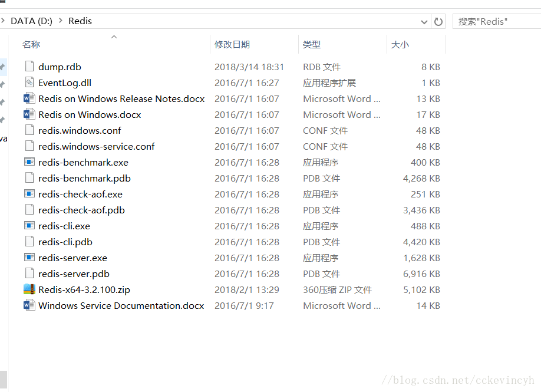Viewport: 541px width, 392px height.
Task: Select redis-check-aof.exe file name
Action: pos(80,194)
